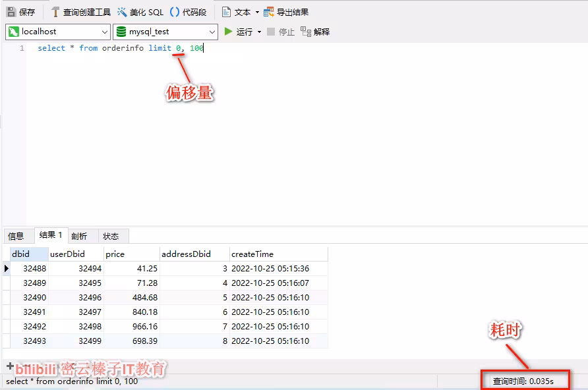588x390 pixels.
Task: Open Code Snippets (代码段)
Action: coord(188,12)
